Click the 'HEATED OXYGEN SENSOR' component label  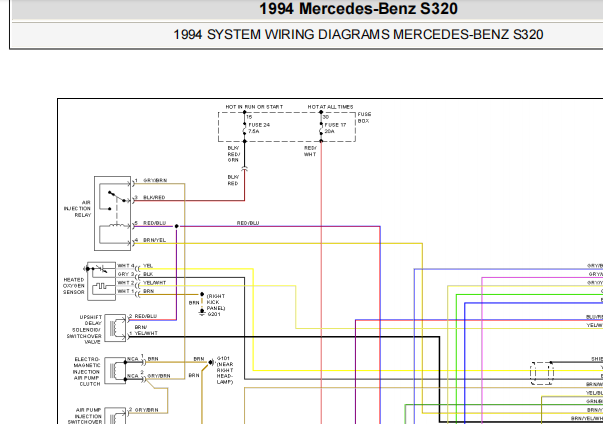(74, 286)
